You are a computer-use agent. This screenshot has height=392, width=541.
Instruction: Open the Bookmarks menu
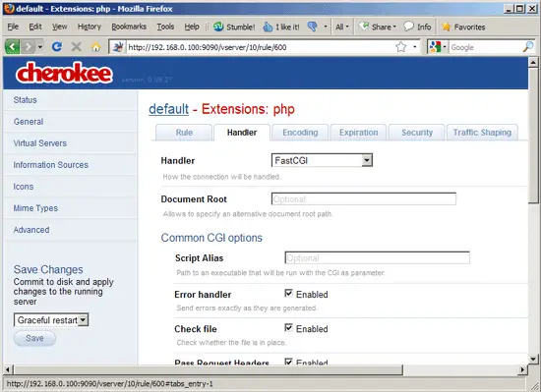click(129, 27)
